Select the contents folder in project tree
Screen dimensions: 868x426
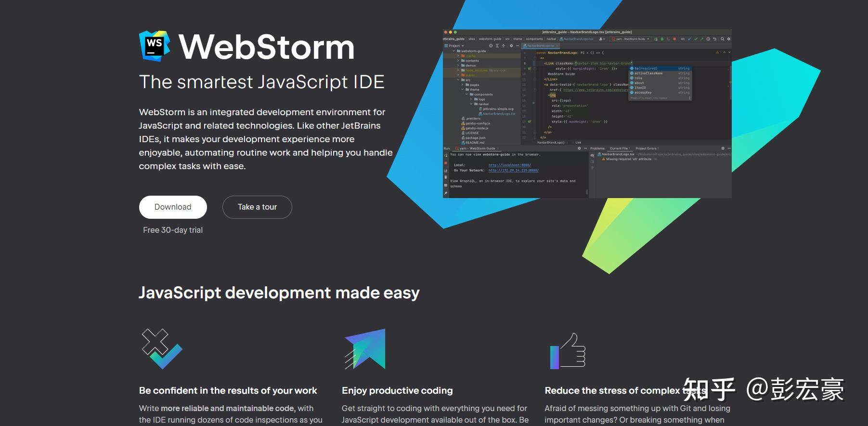(470, 61)
